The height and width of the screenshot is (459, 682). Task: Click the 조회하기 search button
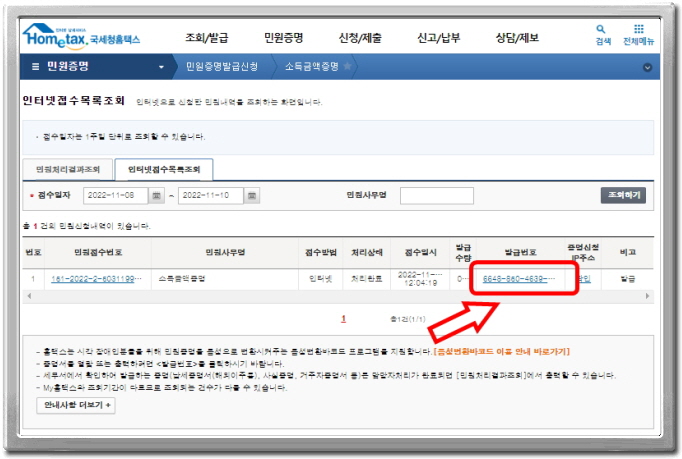point(623,195)
